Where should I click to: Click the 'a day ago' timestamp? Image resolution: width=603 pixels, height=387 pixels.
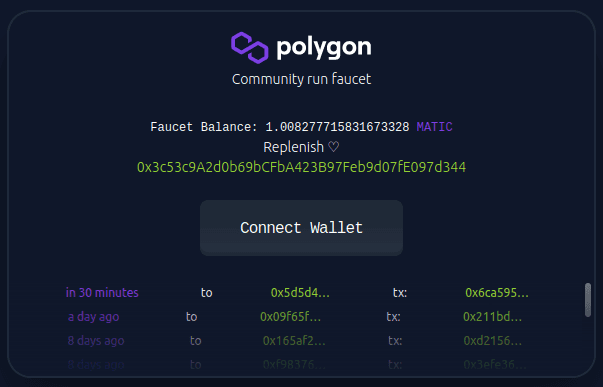pos(93,317)
